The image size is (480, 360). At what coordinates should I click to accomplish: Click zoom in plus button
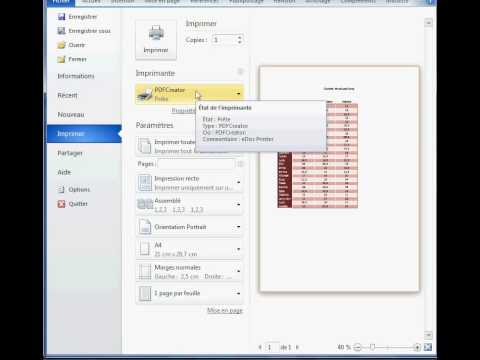pyautogui.click(x=417, y=347)
